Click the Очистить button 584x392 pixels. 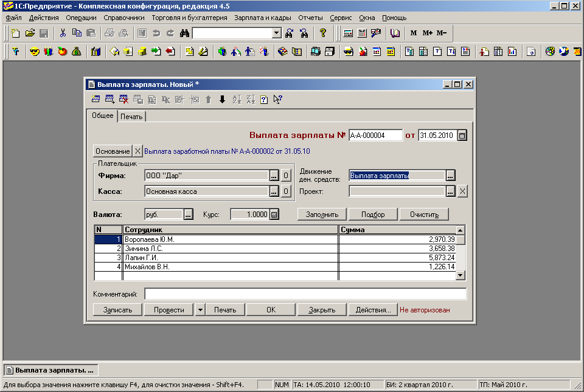[x=424, y=215]
